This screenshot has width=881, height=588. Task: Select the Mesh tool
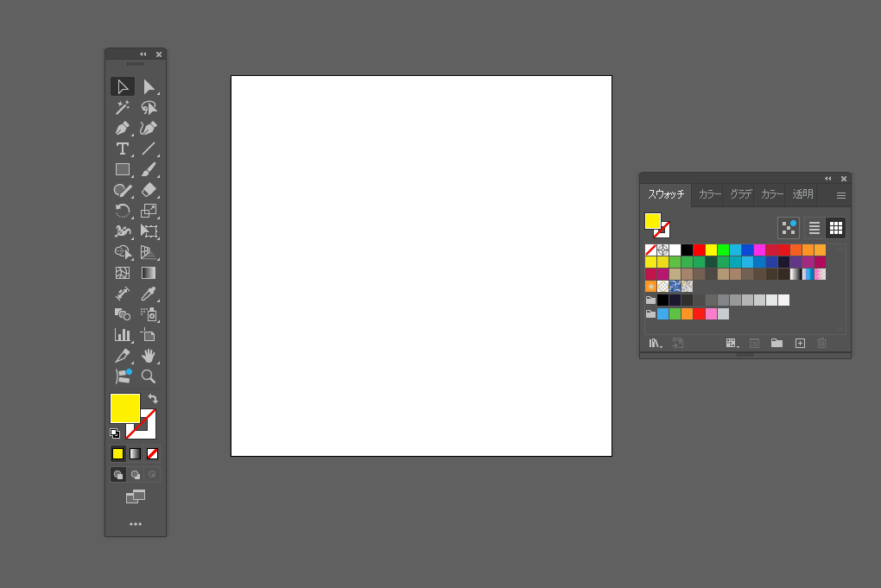(x=123, y=273)
